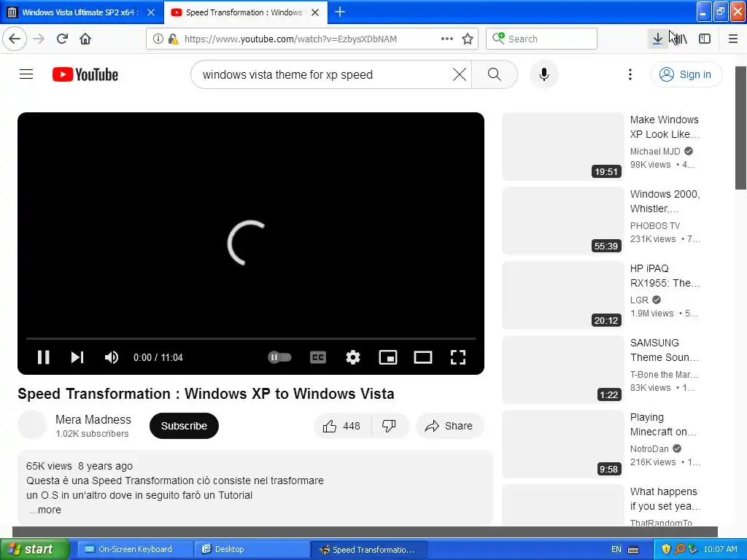The height and width of the screenshot is (560, 747).
Task: Open Windows 2000, Whistler video title
Action: click(665, 201)
